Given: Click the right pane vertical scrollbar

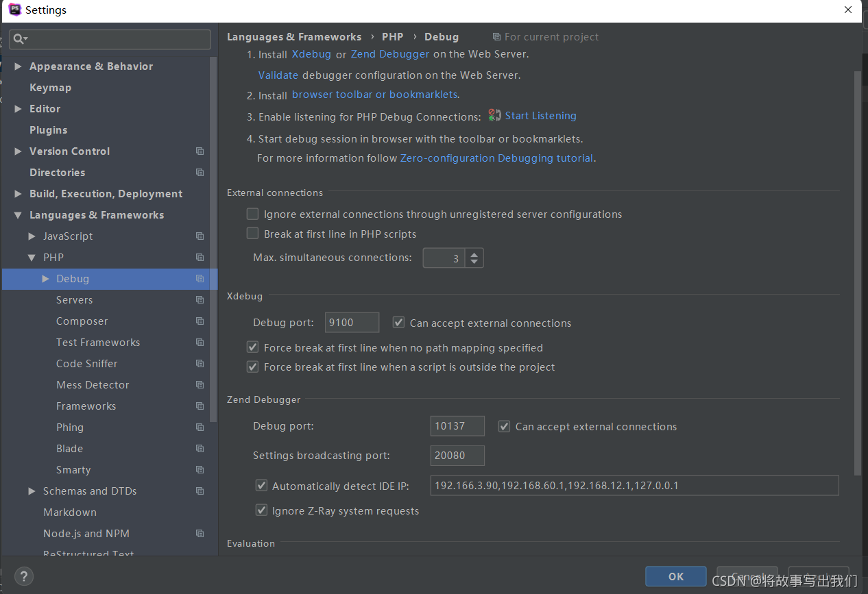Looking at the screenshot, I should coord(858,274).
